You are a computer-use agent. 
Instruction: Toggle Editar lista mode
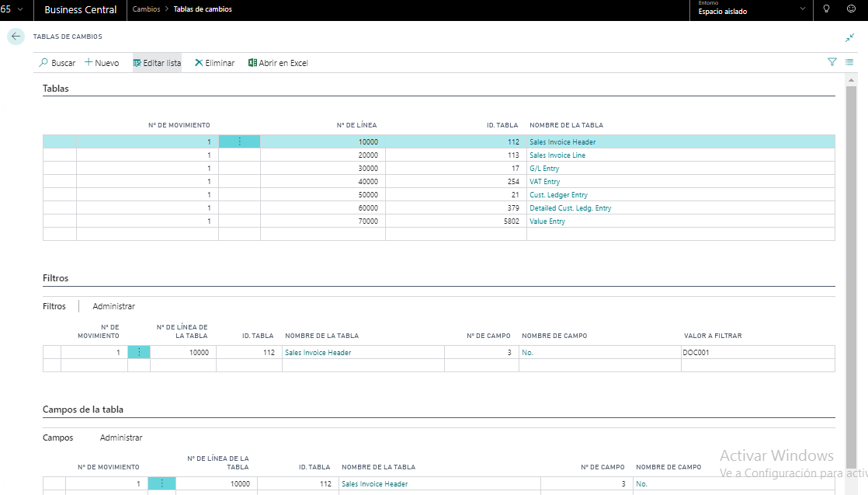click(x=157, y=63)
